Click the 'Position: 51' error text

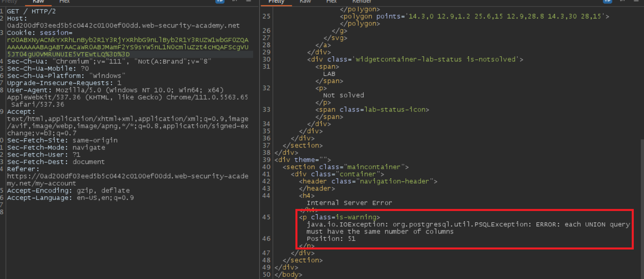pos(331,238)
